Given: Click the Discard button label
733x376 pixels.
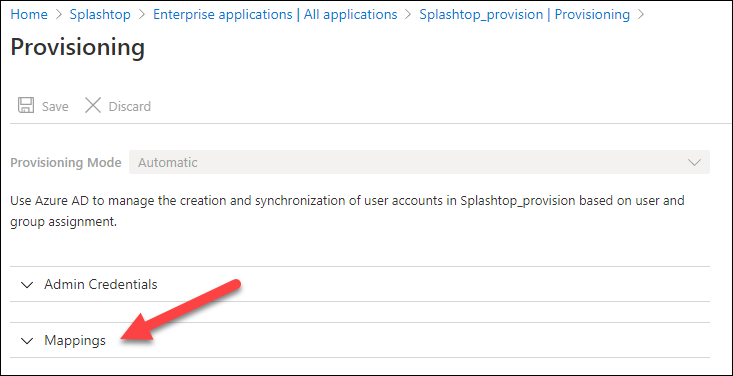Looking at the screenshot, I should [129, 107].
